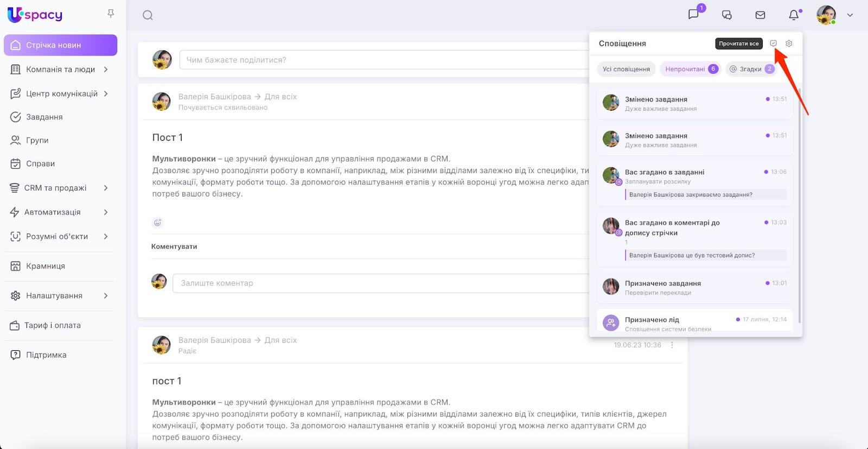Screen dimensions: 868x449
Task: Open Завдання in the sidebar
Action: [44, 117]
